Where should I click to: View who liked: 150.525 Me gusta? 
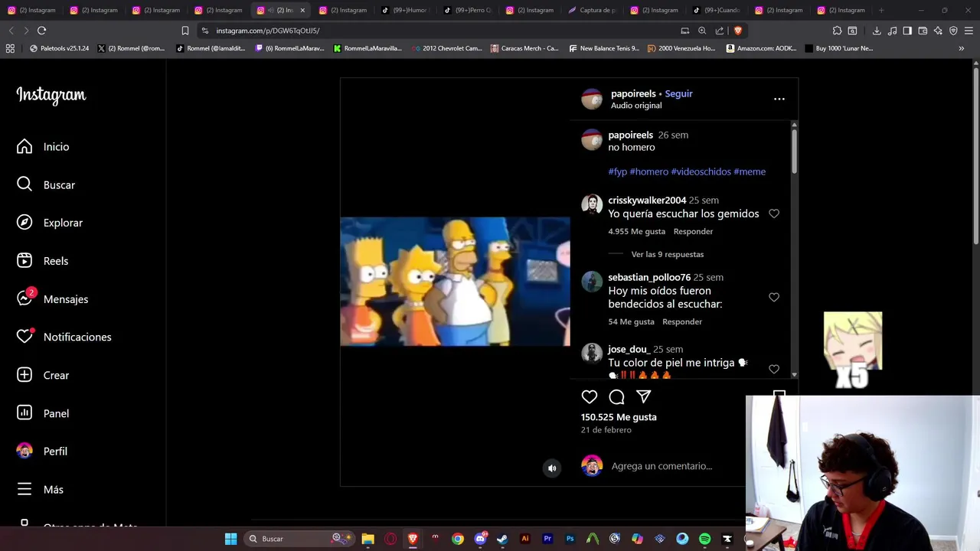(619, 417)
